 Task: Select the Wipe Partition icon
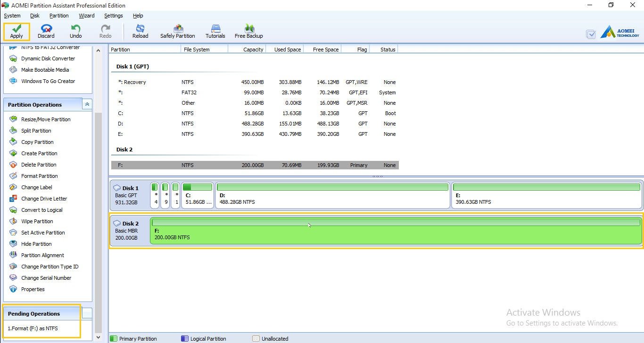pyautogui.click(x=13, y=221)
